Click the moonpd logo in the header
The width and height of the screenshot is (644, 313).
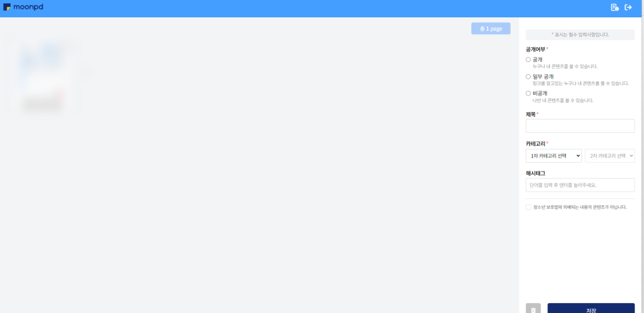click(23, 7)
